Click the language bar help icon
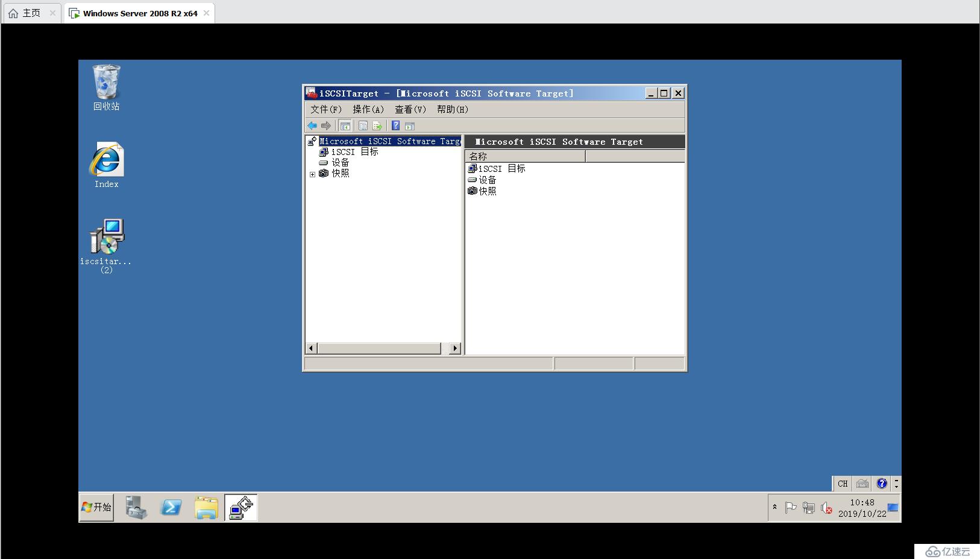The width and height of the screenshot is (980, 559). pos(882,484)
